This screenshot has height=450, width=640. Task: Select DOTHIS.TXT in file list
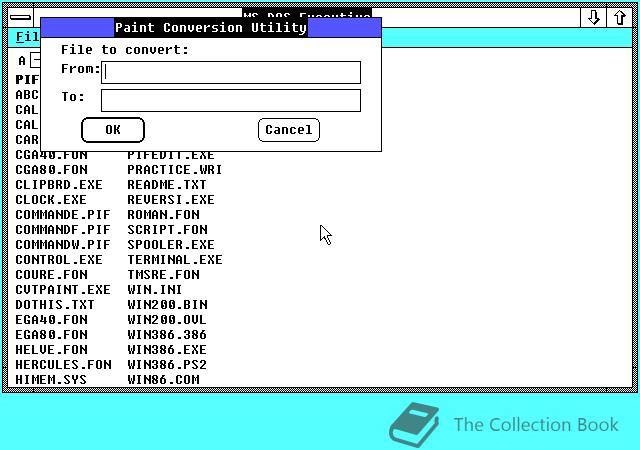(55, 305)
